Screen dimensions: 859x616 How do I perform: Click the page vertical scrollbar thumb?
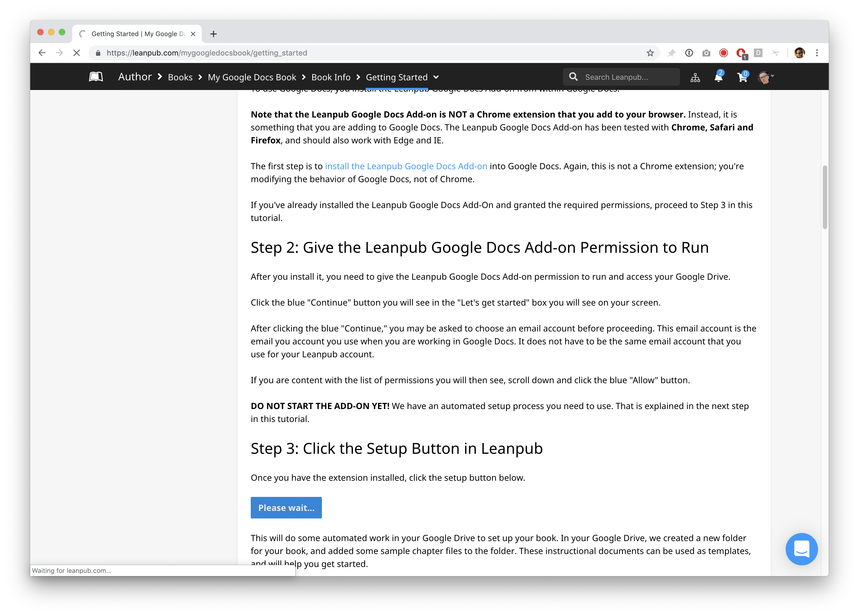(x=824, y=197)
